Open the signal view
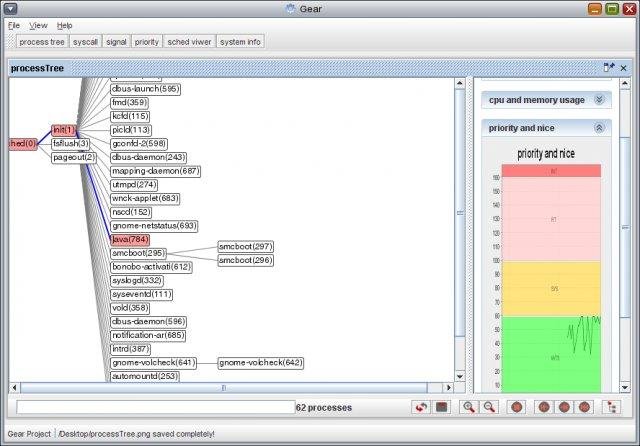The image size is (640, 446). [116, 42]
